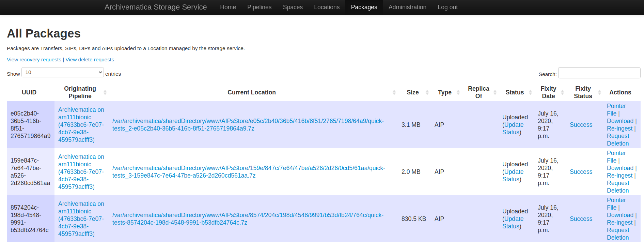Open the Locations navigation item
The image size is (644, 242).
click(x=327, y=7)
